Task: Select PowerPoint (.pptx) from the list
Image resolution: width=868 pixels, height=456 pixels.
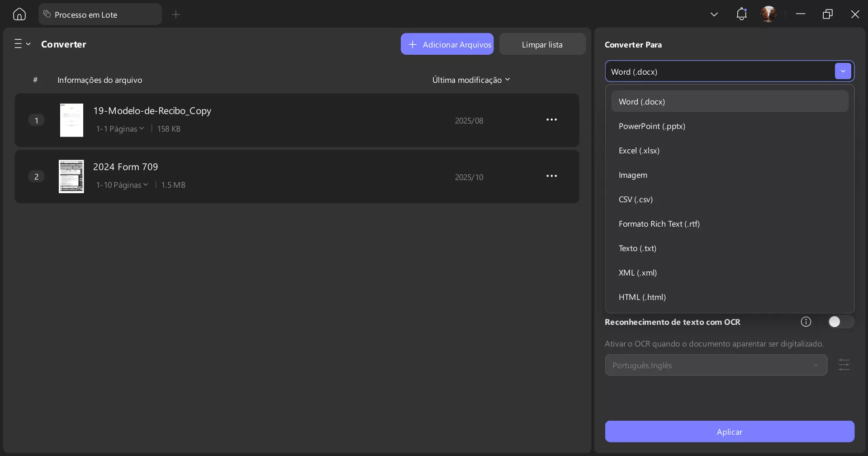Action: coord(652,126)
